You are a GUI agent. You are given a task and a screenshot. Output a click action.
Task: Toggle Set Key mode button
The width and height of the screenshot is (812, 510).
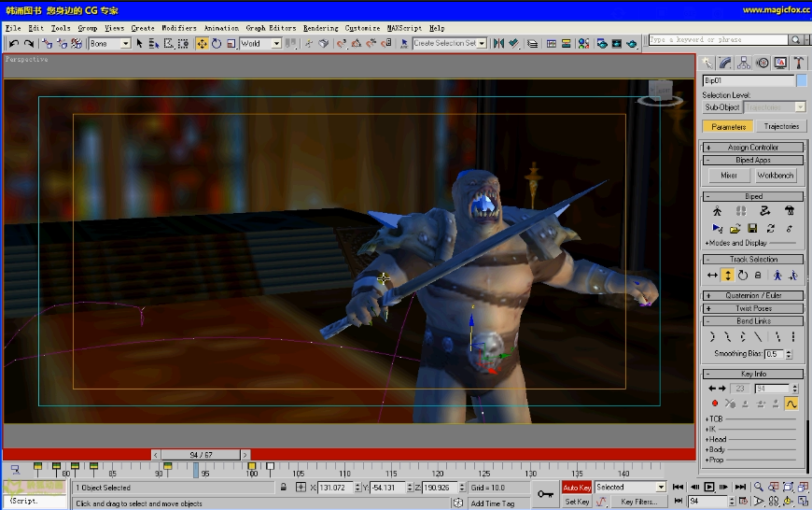pos(577,502)
